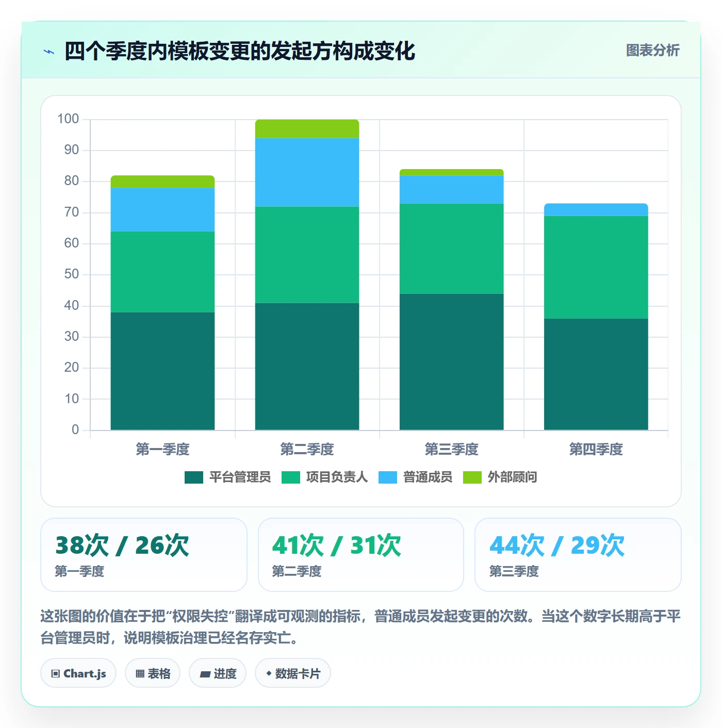Image resolution: width=722 pixels, height=728 pixels.
Task: Click the 第四季度 green 项目负责人 segment
Action: tap(596, 267)
